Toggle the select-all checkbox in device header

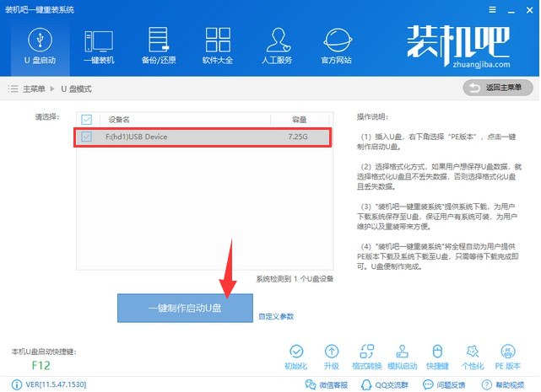(86, 119)
